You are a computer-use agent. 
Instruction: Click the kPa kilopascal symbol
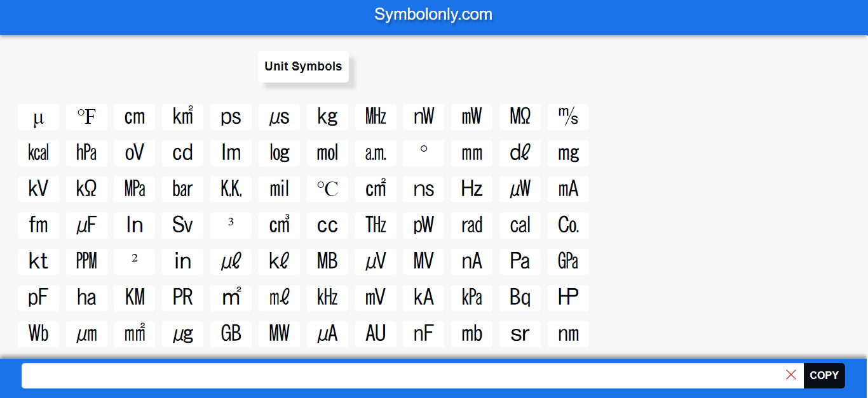471,298
